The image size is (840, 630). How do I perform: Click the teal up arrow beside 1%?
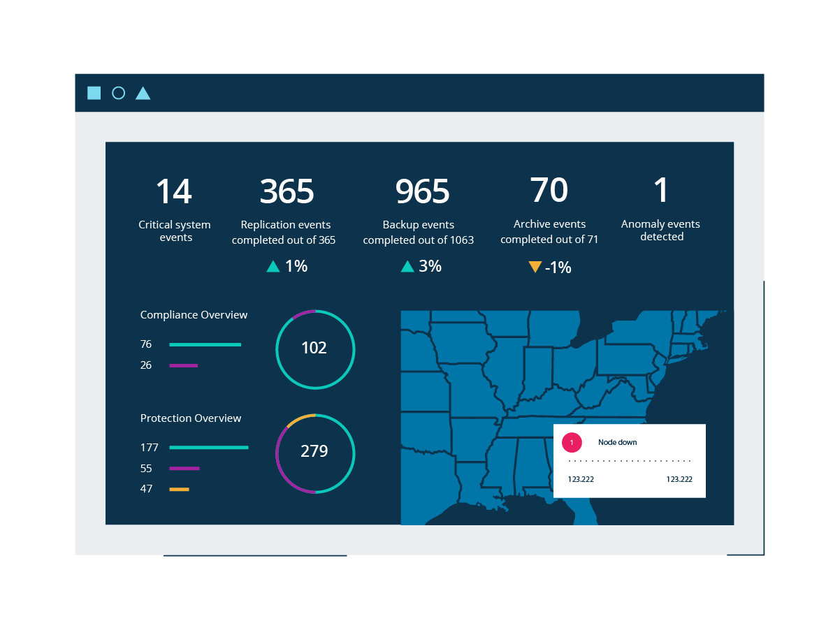[x=273, y=266]
